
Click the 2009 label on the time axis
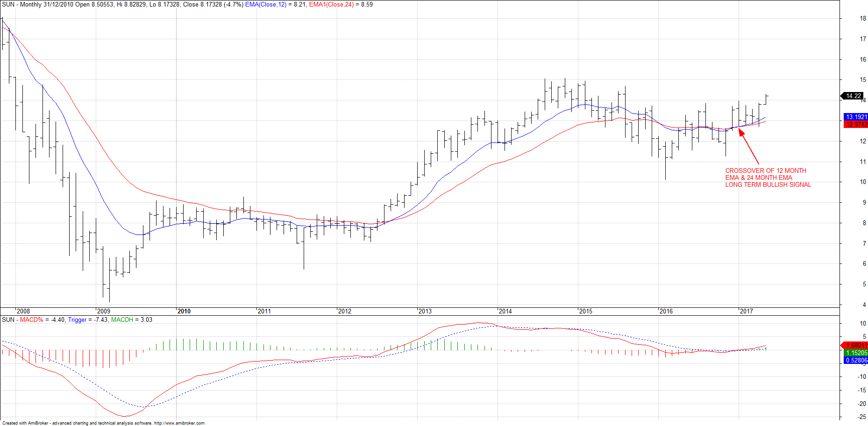pos(103,311)
